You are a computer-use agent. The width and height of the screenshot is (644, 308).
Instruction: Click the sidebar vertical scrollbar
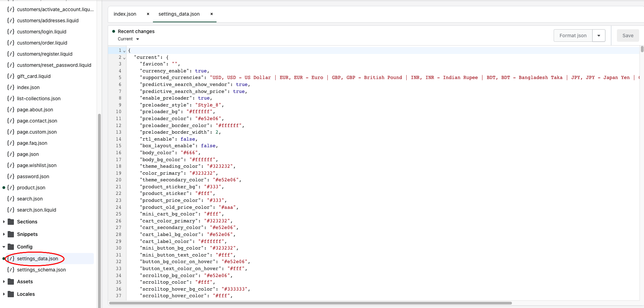coord(99,211)
